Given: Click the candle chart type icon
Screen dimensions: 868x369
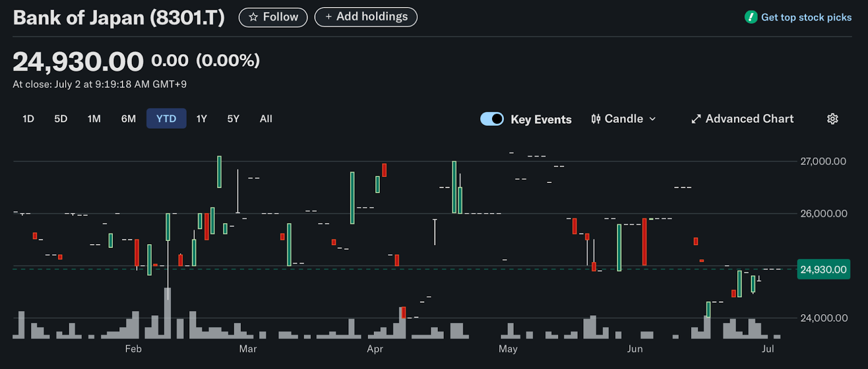Looking at the screenshot, I should (x=596, y=119).
